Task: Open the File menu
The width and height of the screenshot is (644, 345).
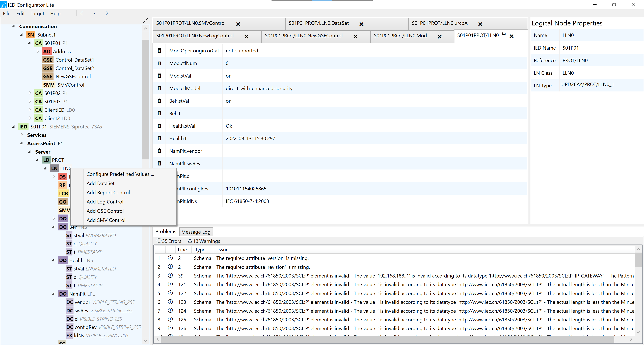Action: (x=7, y=13)
